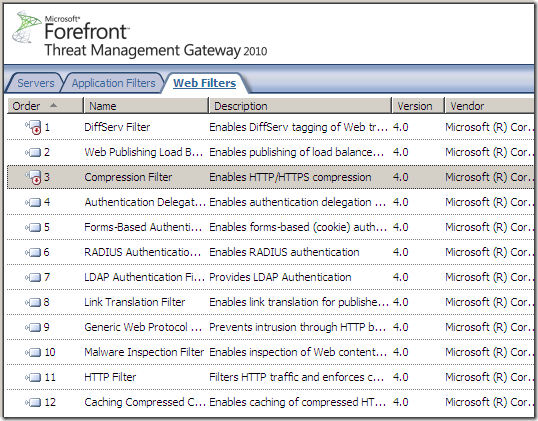Click description 'Provides LDAP Authentication'
This screenshot has height=421, width=538.
(280, 277)
